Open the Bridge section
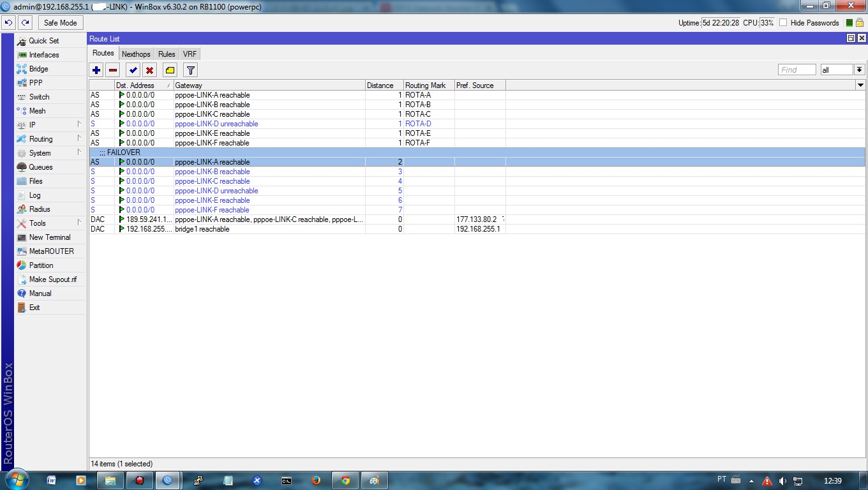The image size is (868, 490). 50,69
